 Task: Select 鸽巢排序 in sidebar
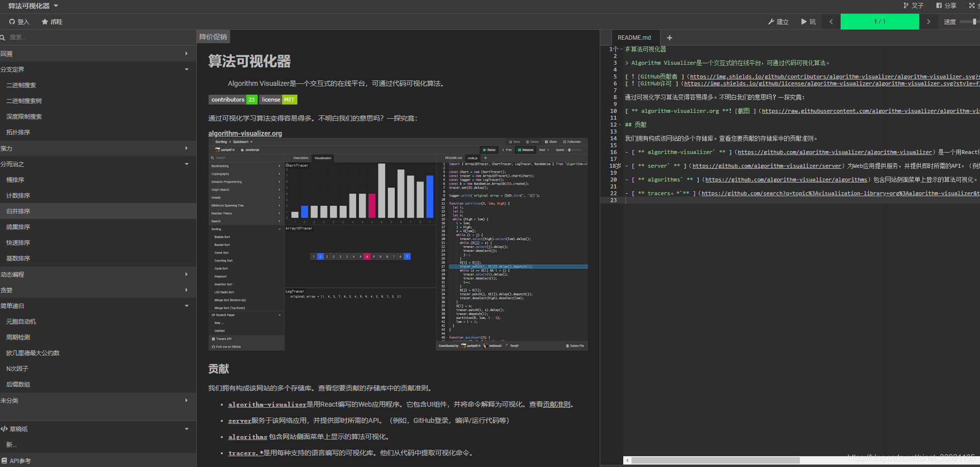(x=98, y=227)
